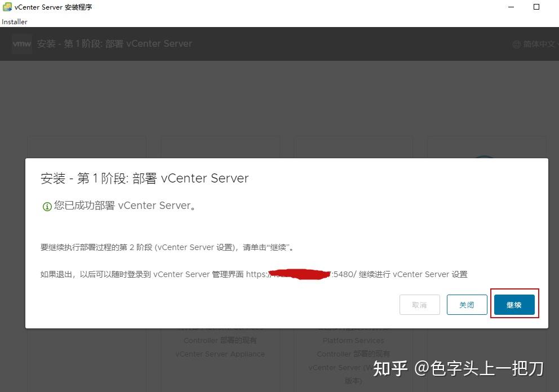559x392 pixels.
Task: Click the vCenter Server installer icon in title bar
Action: 6,7
